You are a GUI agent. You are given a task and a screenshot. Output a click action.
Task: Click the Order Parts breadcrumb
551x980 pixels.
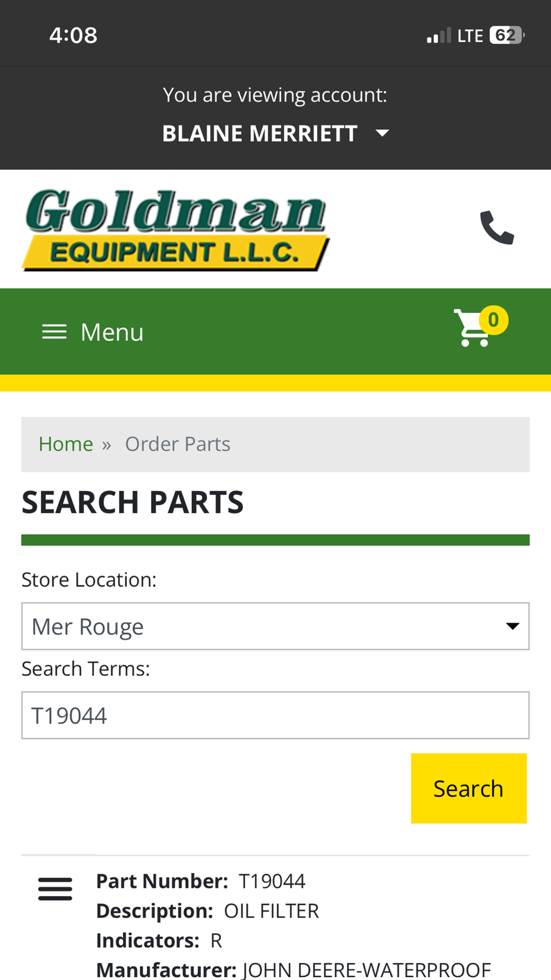coord(177,444)
